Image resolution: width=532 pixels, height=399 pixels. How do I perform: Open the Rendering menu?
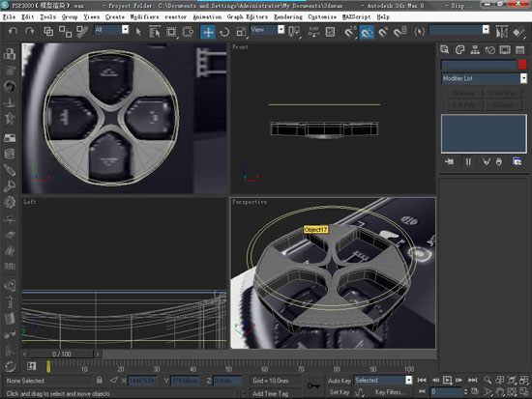[288, 17]
